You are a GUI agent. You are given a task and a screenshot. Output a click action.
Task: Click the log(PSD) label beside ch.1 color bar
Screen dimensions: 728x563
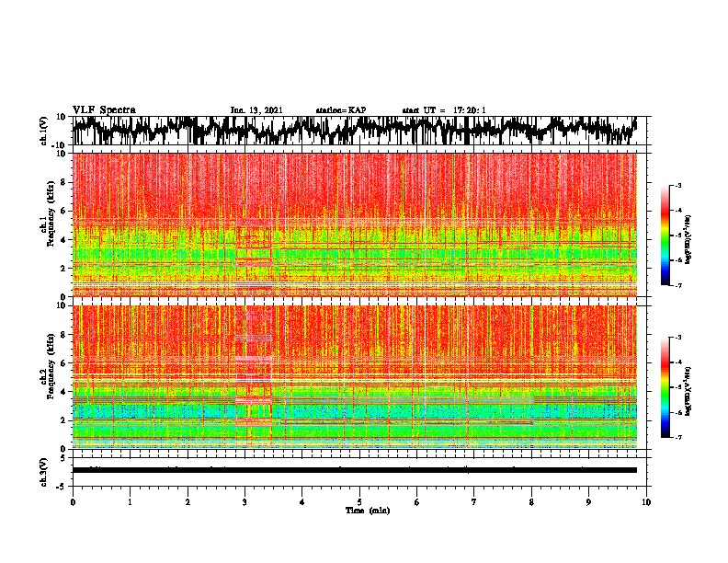pyautogui.click(x=688, y=240)
